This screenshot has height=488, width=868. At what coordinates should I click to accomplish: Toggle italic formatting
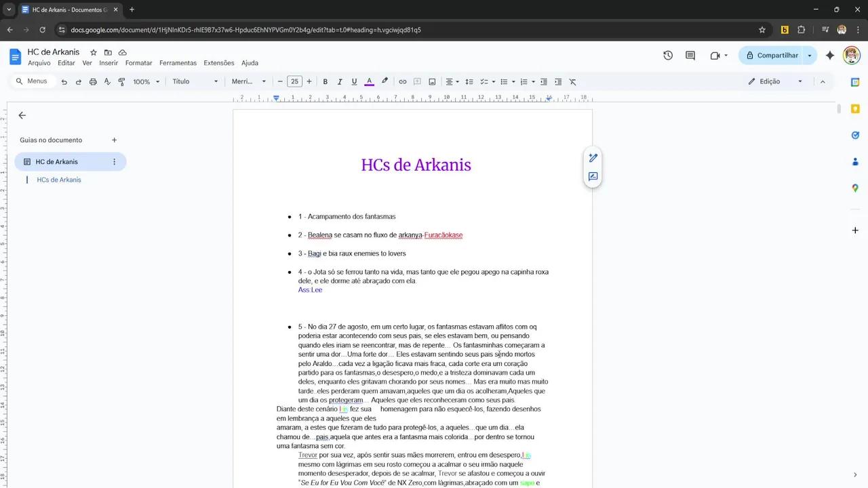[x=340, y=82]
